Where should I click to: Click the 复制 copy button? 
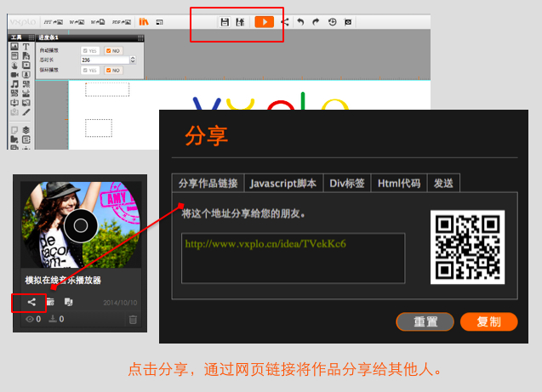[488, 322]
